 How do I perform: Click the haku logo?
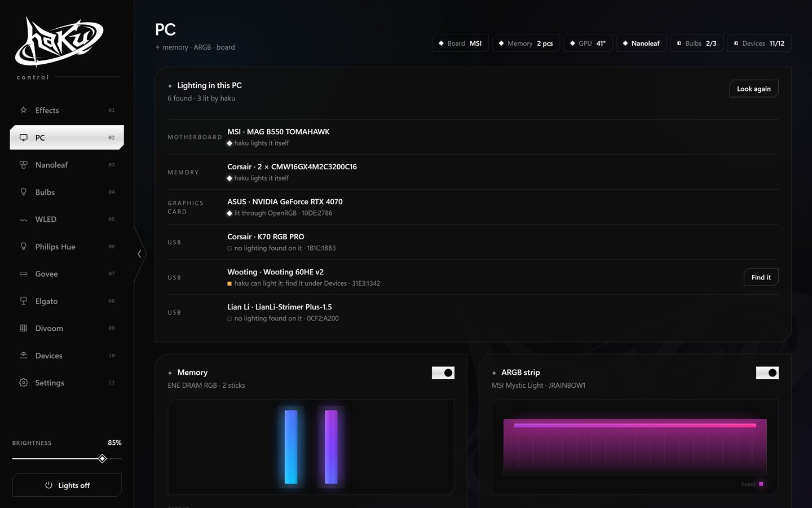[59, 42]
